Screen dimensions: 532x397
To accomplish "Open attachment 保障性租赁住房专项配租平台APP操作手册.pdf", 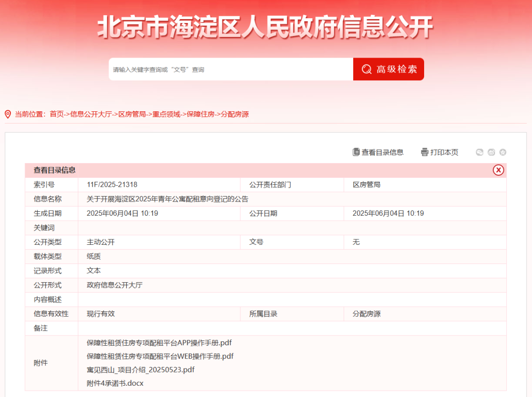I will pos(159,343).
